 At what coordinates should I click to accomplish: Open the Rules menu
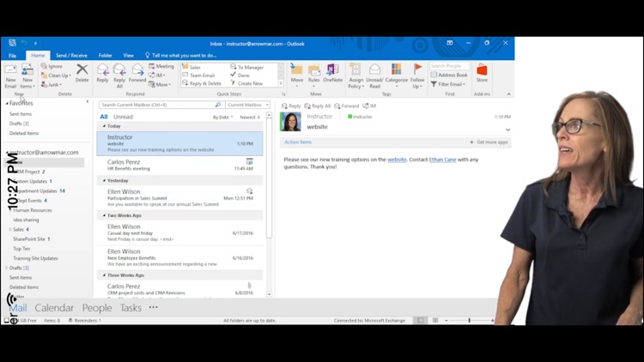pos(313,75)
